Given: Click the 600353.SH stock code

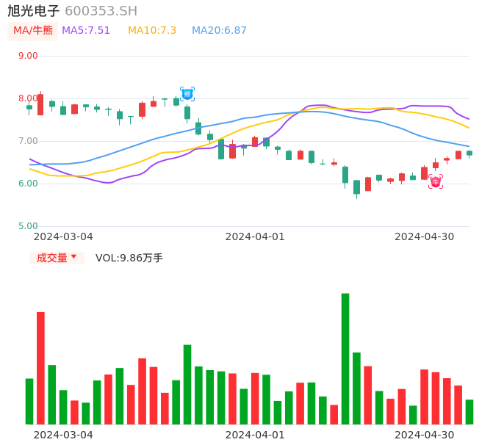Looking at the screenshot, I should [101, 11].
